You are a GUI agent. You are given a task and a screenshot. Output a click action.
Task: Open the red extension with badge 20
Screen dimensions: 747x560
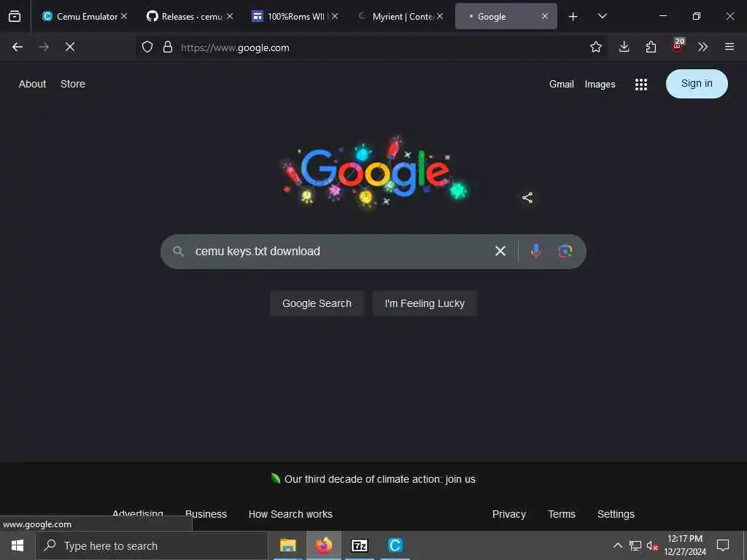click(x=678, y=46)
